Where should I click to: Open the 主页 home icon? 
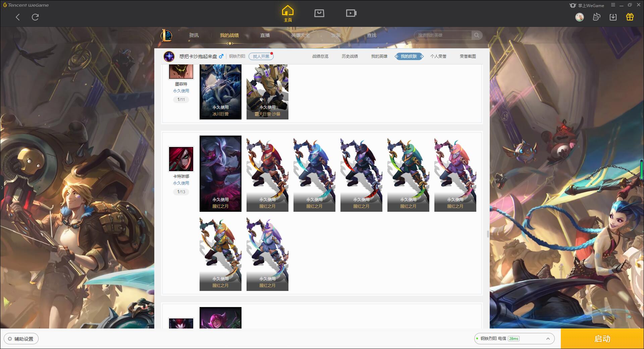pos(288,14)
